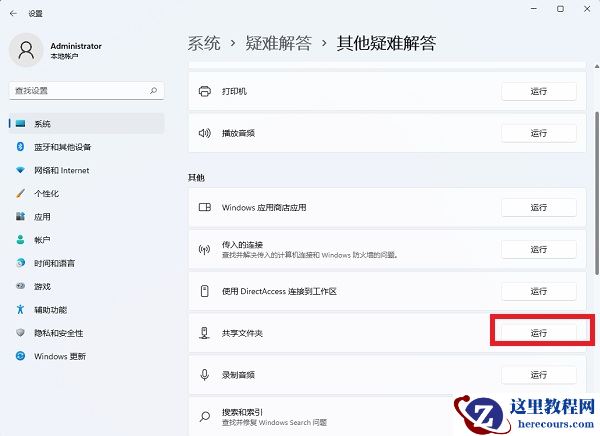The height and width of the screenshot is (436, 600).
Task: Click the 共享文件夹 row icon
Action: 205,333
